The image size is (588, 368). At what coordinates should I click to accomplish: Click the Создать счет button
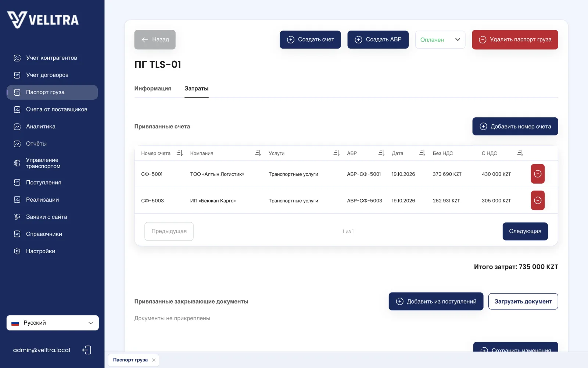point(310,39)
